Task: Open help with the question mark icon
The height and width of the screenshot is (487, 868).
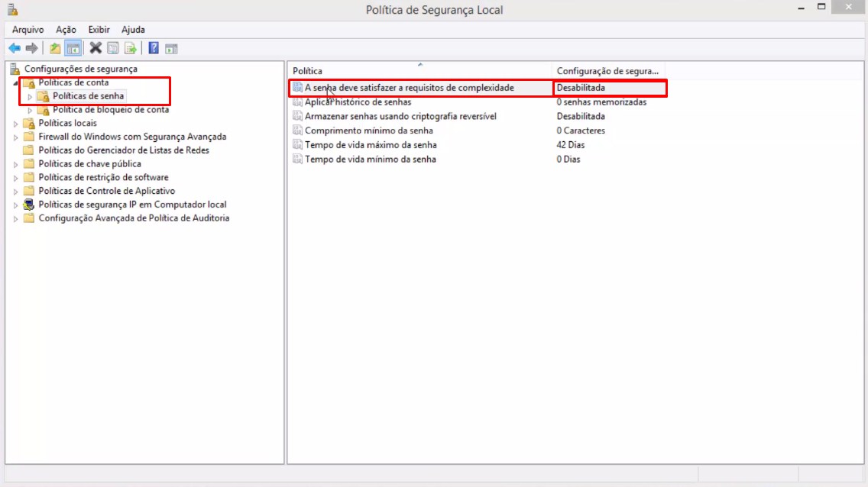Action: point(154,49)
